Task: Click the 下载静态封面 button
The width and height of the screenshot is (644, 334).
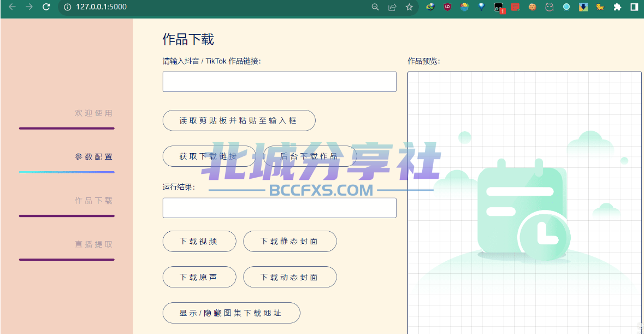Action: click(290, 241)
